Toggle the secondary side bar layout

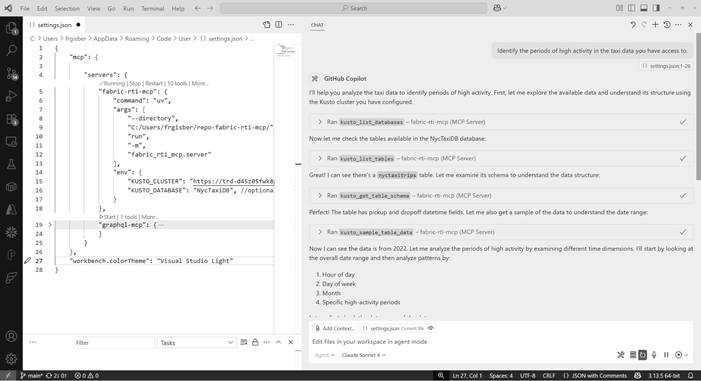click(656, 8)
